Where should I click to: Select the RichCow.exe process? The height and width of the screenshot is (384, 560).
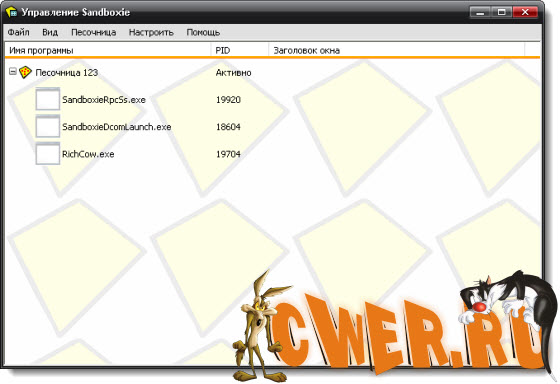88,154
